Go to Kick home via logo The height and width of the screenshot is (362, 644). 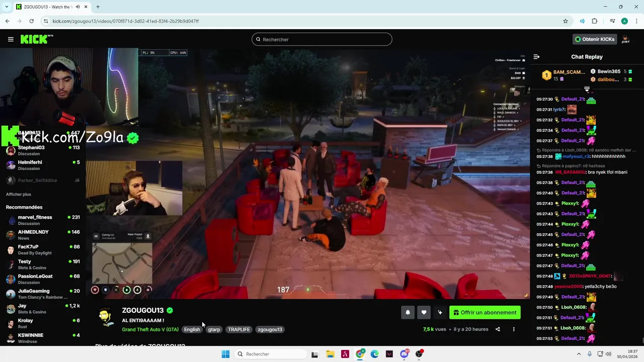pyautogui.click(x=36, y=39)
